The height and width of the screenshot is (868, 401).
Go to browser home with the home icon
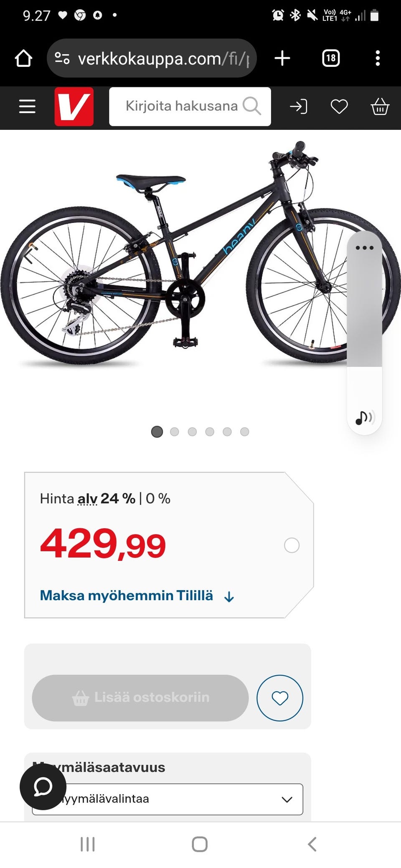(23, 58)
